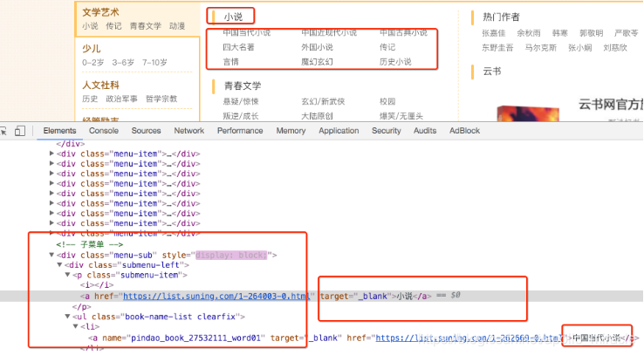Collapse the ul class="book-name-list clearfix" node
The image size is (644, 355).
point(68,317)
